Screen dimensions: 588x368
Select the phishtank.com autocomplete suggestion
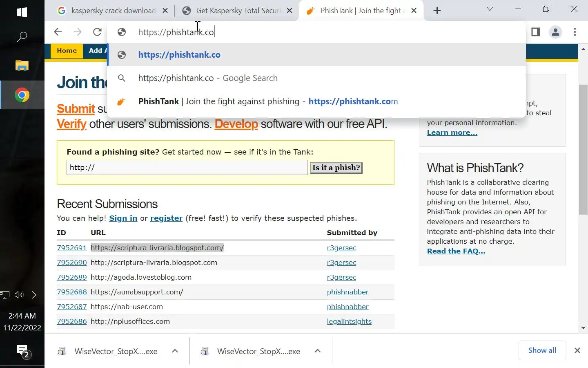pyautogui.click(x=268, y=101)
